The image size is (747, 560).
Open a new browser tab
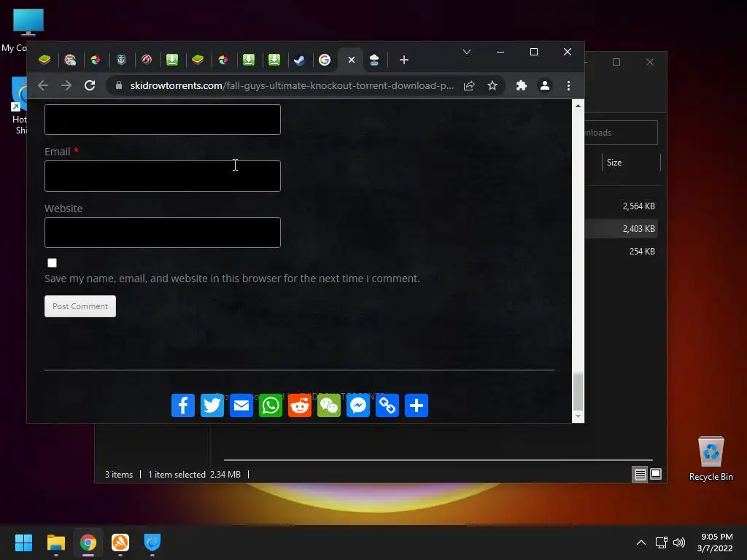pyautogui.click(x=404, y=60)
